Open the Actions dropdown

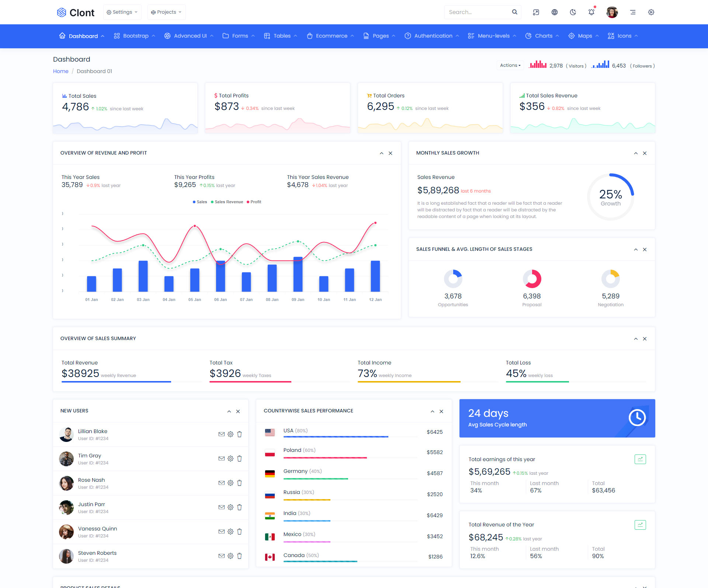[510, 65]
